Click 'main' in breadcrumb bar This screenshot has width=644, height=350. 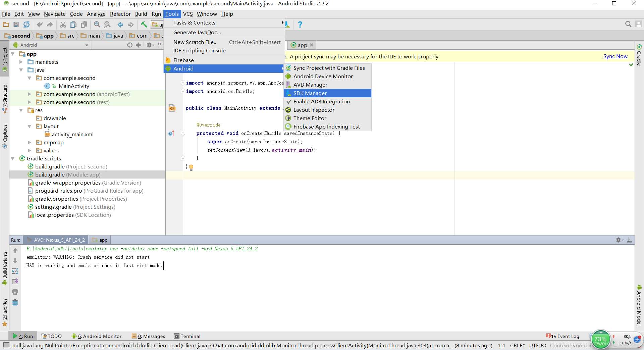pyautogui.click(x=94, y=36)
